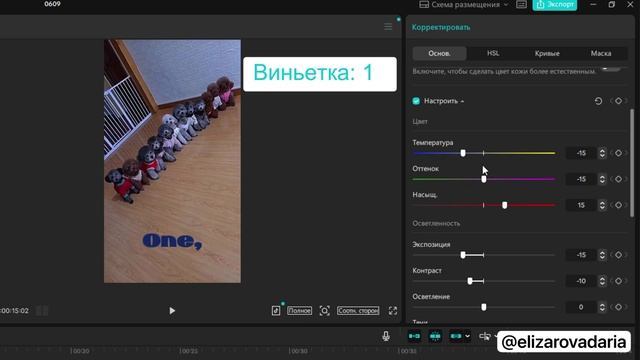Image resolution: width=640 pixels, height=360 pixels.
Task: Click the microphone record icon
Action: tap(386, 336)
